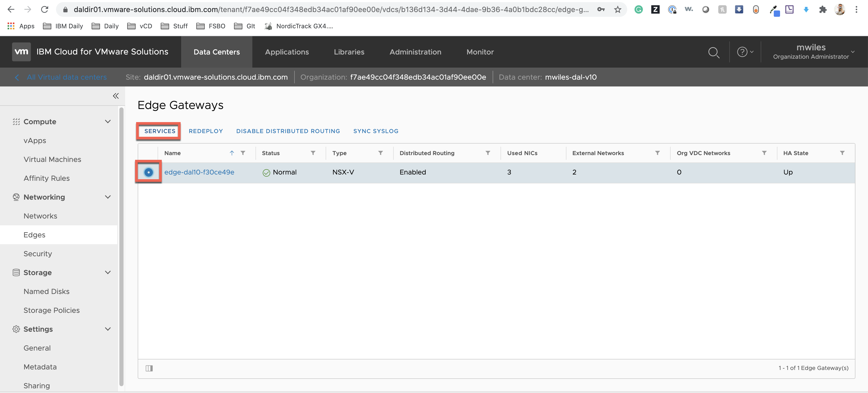The image size is (868, 393).
Task: Open the Administration tab
Action: point(415,52)
